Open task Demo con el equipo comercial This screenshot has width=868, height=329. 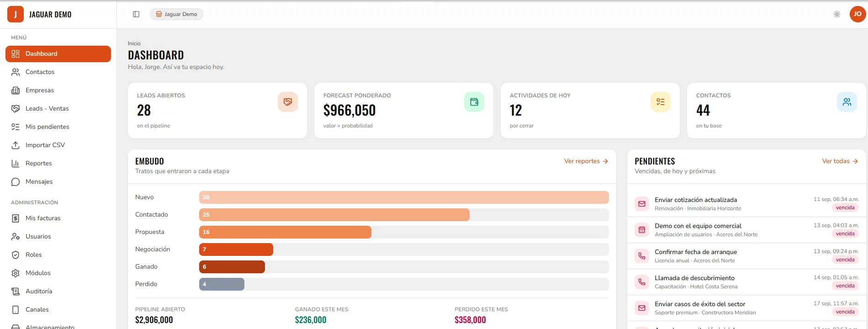pyautogui.click(x=746, y=230)
